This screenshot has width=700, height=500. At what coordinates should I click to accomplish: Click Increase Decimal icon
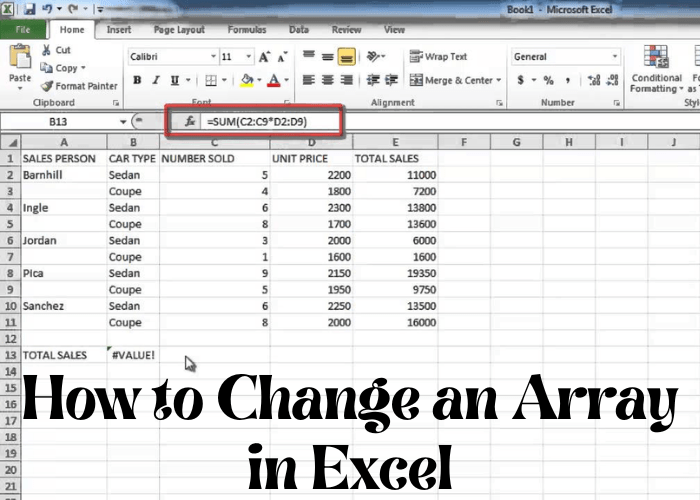[594, 80]
